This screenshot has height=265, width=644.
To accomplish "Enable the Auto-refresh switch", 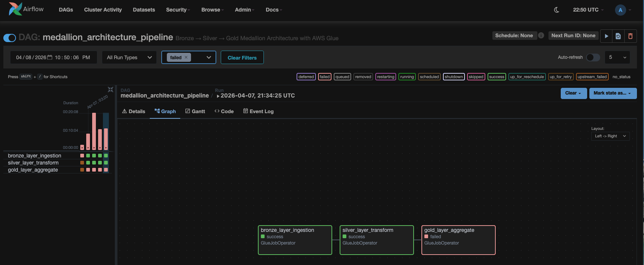I will click(593, 57).
